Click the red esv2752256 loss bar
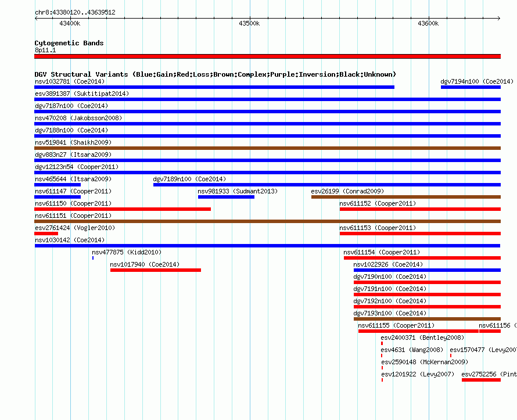 (x=482, y=380)
